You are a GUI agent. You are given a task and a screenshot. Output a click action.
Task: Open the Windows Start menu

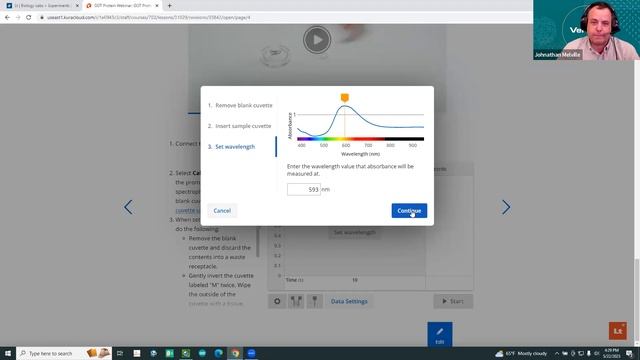point(8,353)
